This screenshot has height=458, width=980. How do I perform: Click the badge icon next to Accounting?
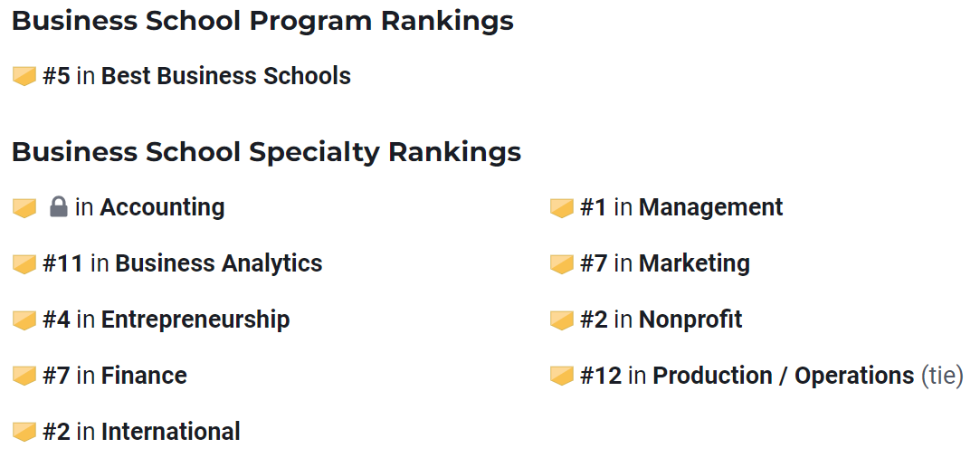click(x=24, y=207)
